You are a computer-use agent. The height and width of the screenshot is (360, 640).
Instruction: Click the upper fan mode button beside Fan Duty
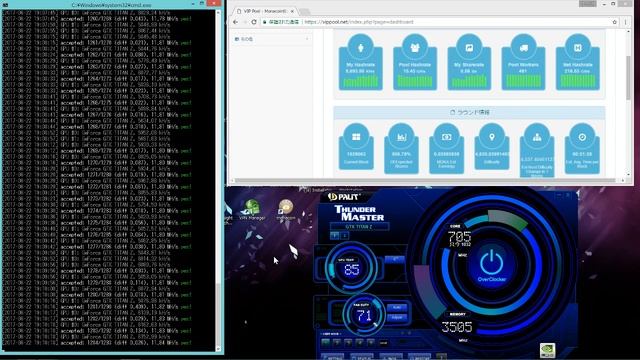[396, 307]
